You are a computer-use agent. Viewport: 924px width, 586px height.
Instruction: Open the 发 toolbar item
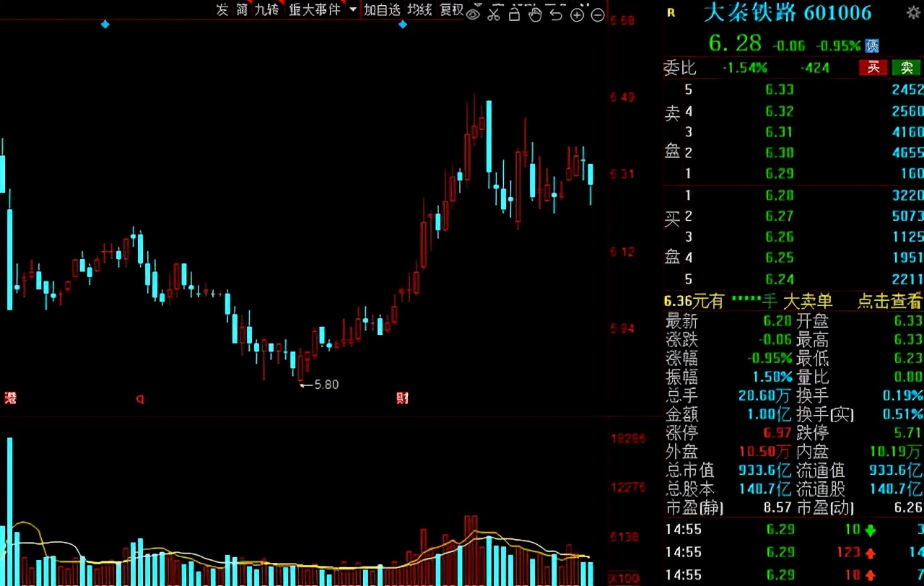point(222,10)
